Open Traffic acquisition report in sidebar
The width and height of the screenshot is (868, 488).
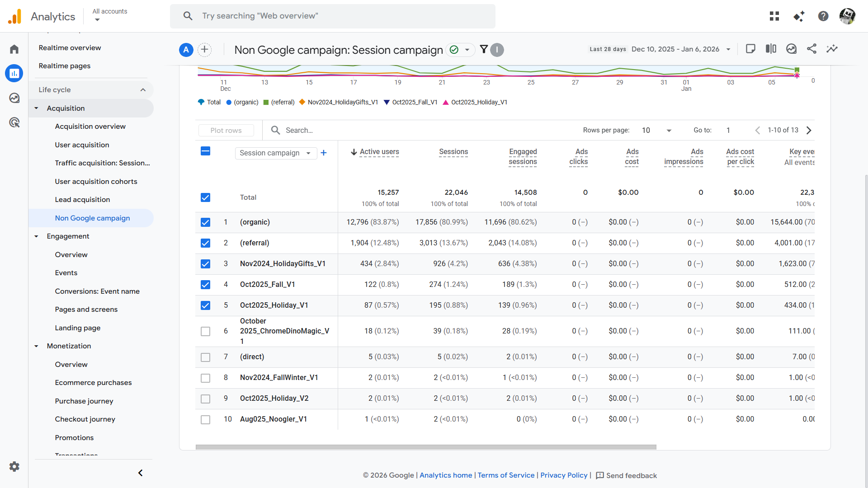(102, 163)
